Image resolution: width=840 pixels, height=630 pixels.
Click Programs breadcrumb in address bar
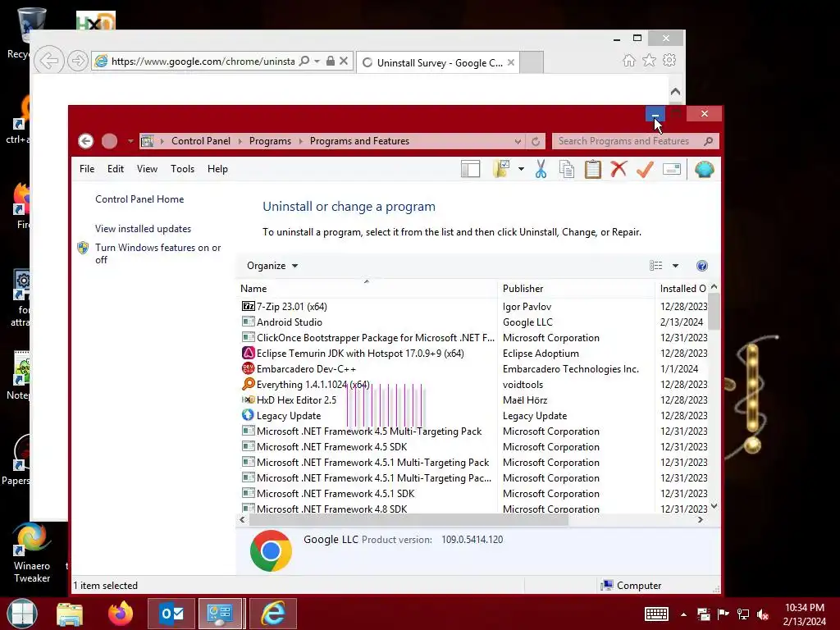click(x=270, y=141)
